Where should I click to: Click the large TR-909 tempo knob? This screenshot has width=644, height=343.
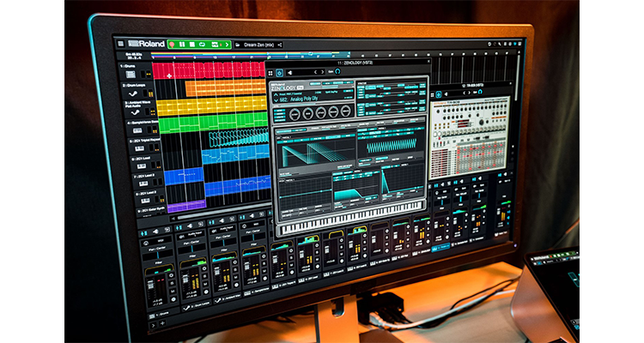480,123
